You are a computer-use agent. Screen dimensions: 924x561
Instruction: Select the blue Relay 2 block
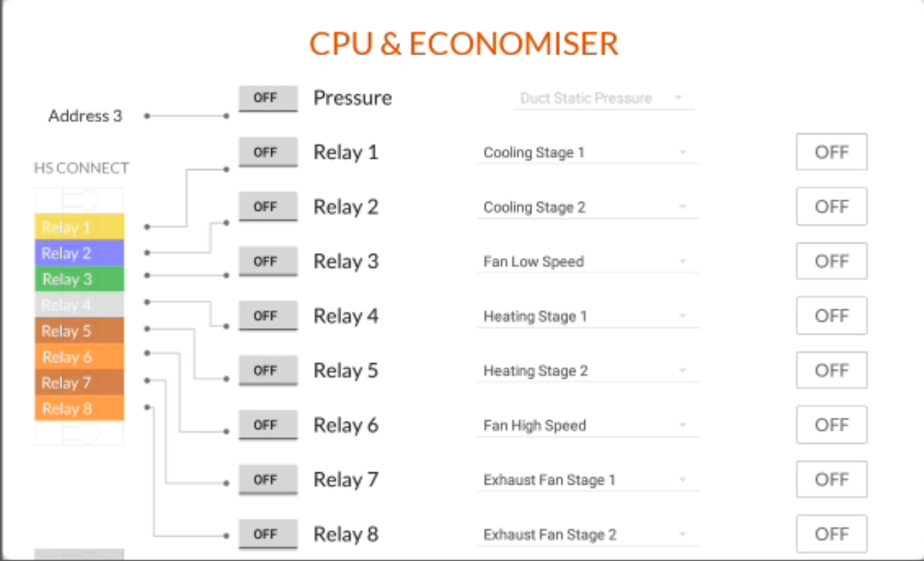click(79, 252)
